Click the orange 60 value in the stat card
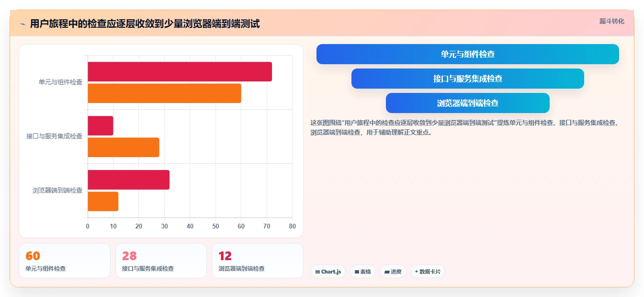The image size is (644, 297). [x=33, y=256]
